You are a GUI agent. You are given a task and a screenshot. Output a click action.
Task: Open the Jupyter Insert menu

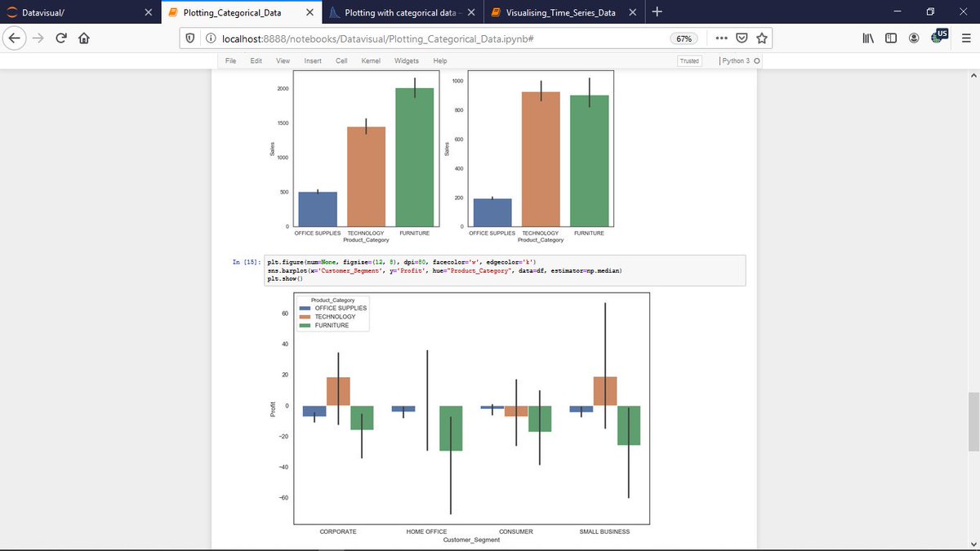click(x=313, y=61)
